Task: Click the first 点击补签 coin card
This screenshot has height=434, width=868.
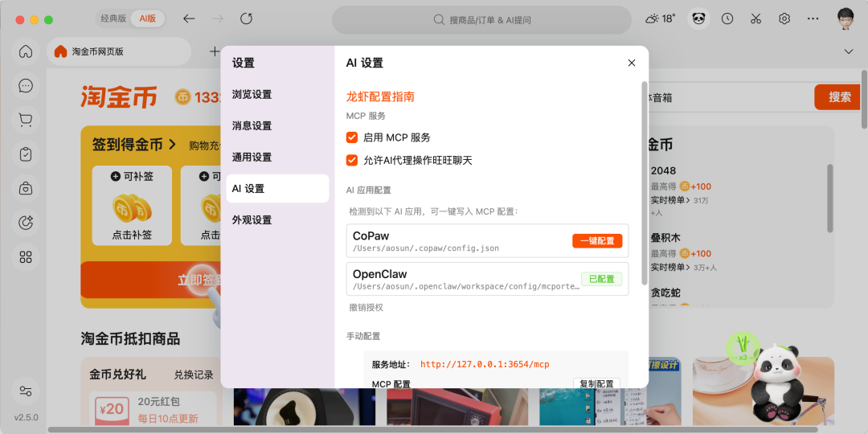Action: (132, 206)
